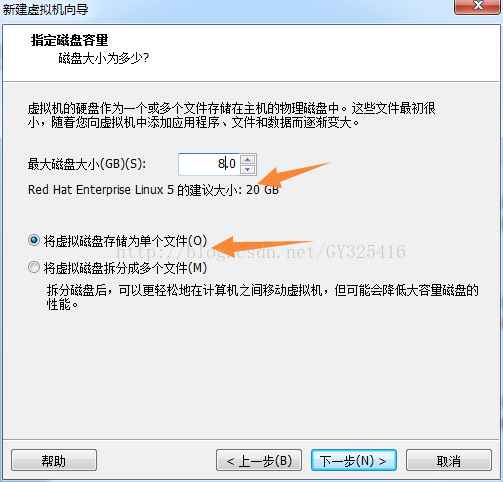Click the Red Hat Enterprise Linux 5 recommended size text

(153, 190)
